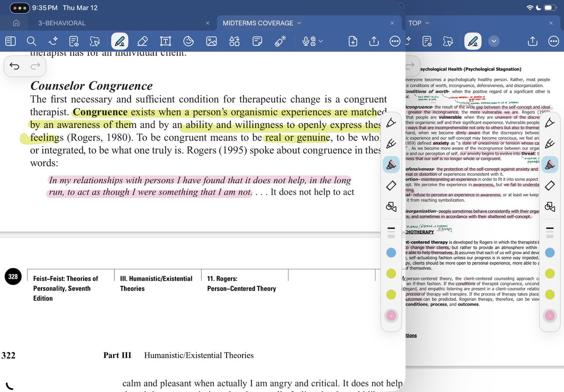
Task: Select the Eraser tool in left toolbar
Action: (143, 41)
